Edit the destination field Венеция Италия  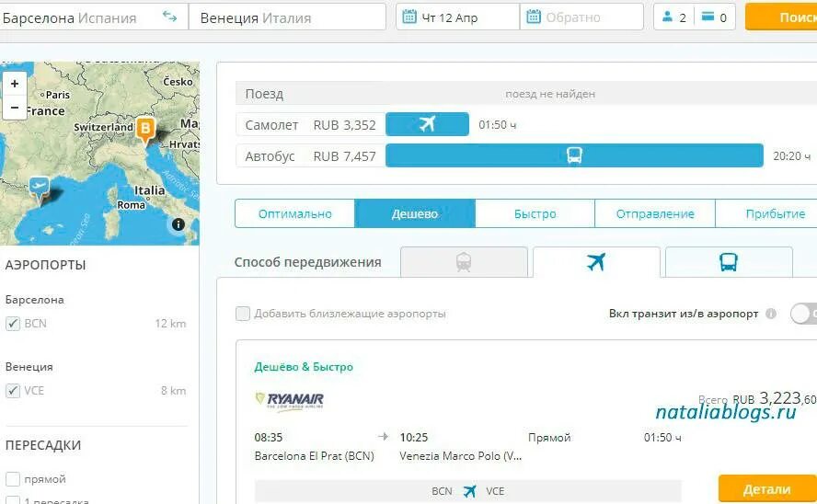287,17
